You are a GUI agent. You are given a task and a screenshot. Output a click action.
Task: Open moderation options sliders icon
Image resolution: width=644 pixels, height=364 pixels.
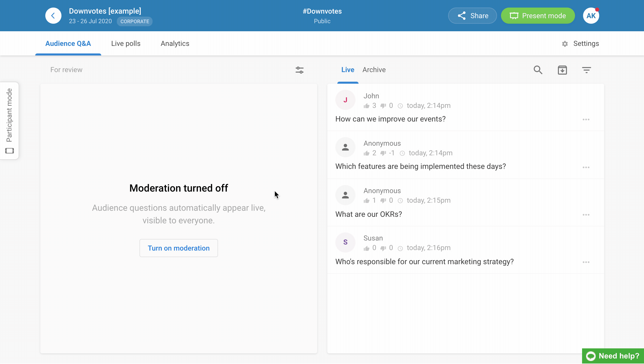(x=300, y=70)
